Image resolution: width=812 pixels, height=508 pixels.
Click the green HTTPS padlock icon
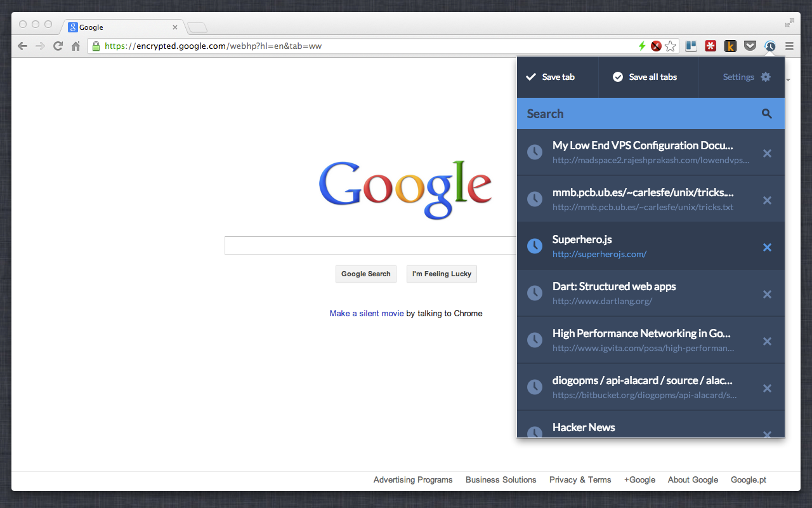point(96,46)
